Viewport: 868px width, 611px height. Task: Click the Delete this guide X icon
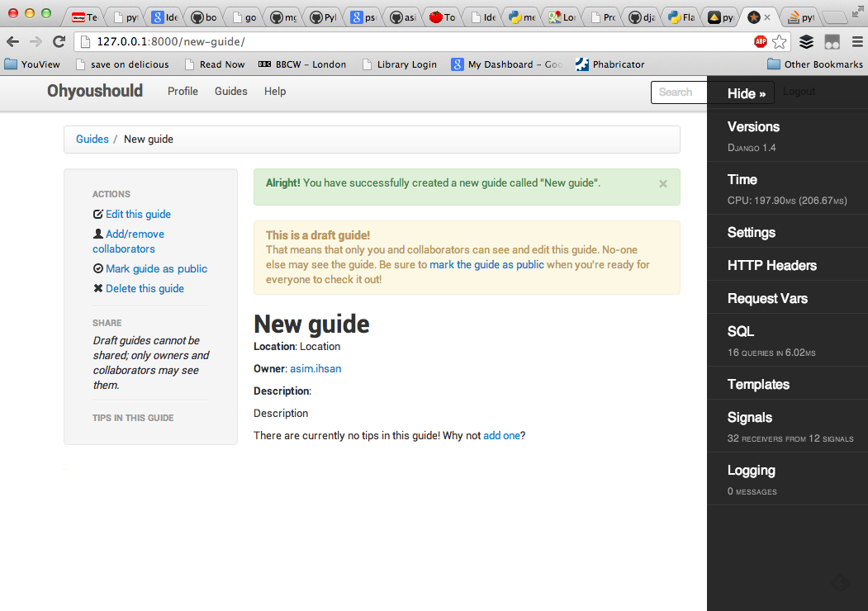[x=98, y=288]
